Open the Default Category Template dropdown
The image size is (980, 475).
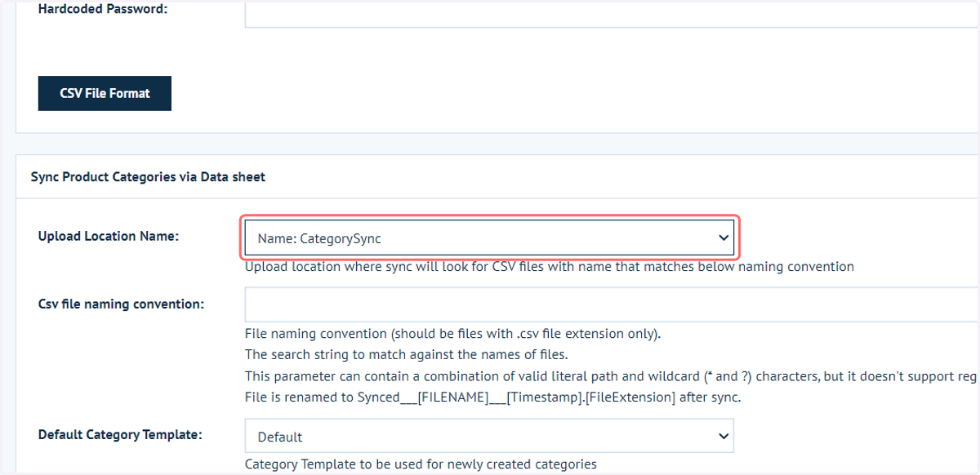(489, 436)
